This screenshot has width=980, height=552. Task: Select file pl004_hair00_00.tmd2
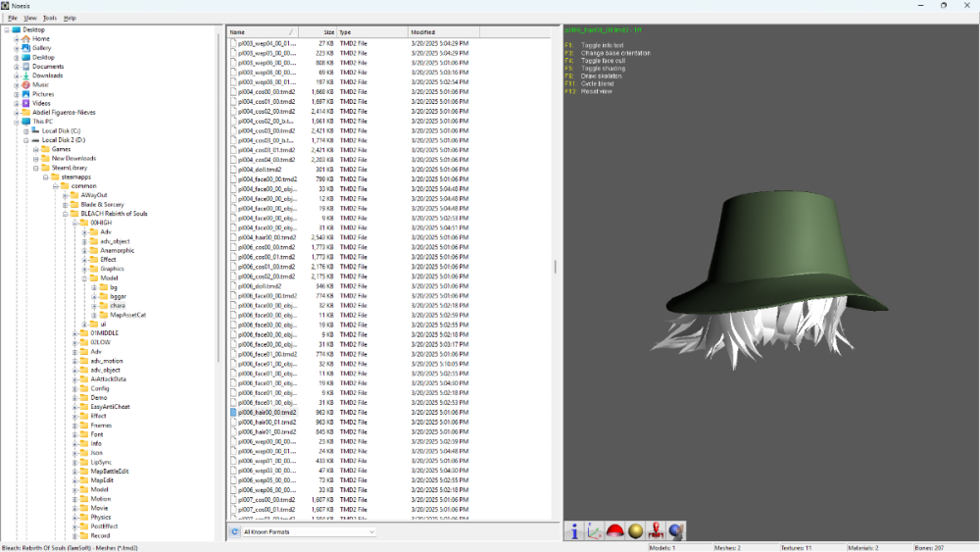[x=267, y=237]
